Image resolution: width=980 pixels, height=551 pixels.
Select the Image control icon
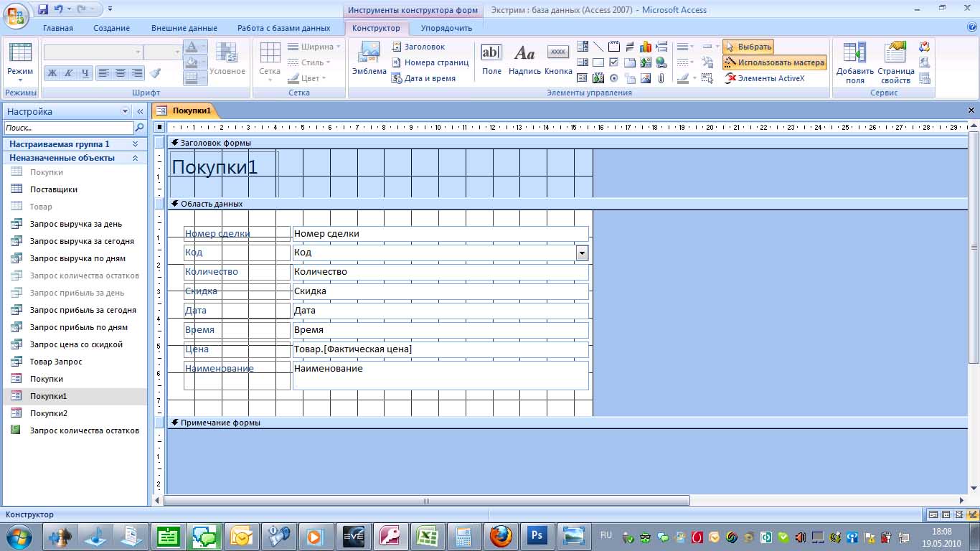click(x=646, y=78)
